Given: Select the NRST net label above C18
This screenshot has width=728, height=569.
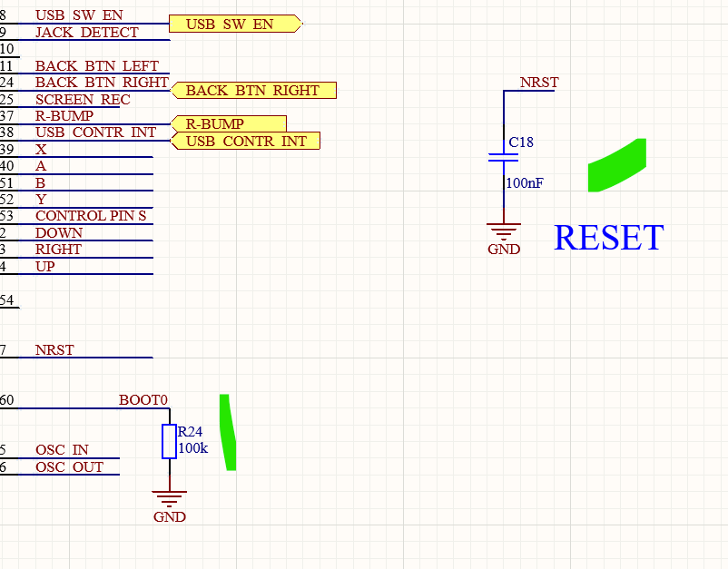Looking at the screenshot, I should 539,83.
